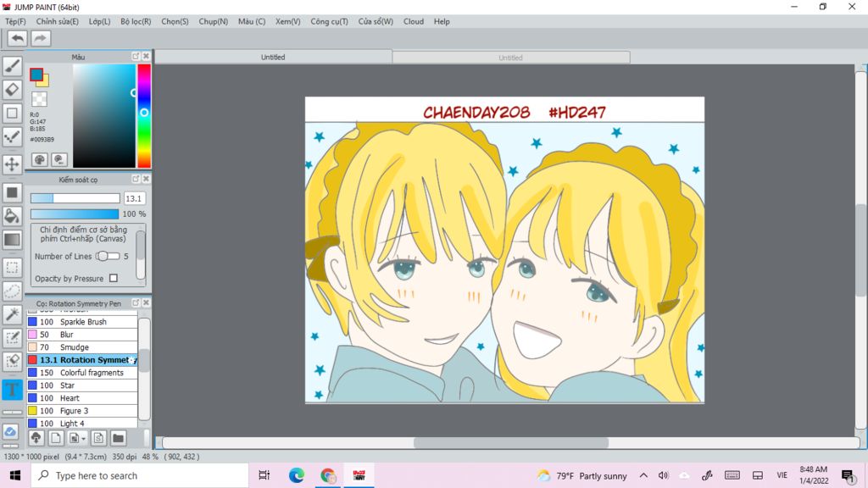Viewport: 868px width, 488px height.
Task: Select the Sparkle Brush
Action: coord(82,321)
